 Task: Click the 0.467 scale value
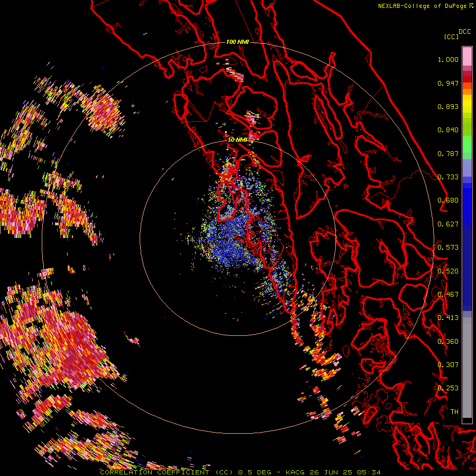(x=448, y=295)
